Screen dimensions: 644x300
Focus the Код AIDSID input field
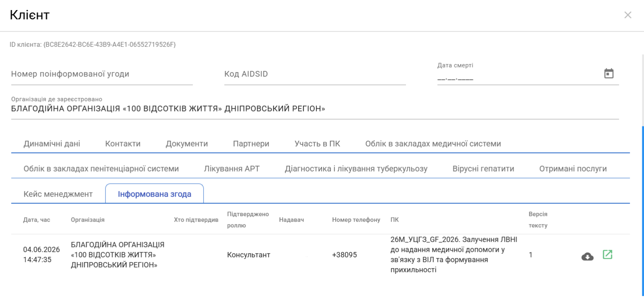[x=315, y=74]
